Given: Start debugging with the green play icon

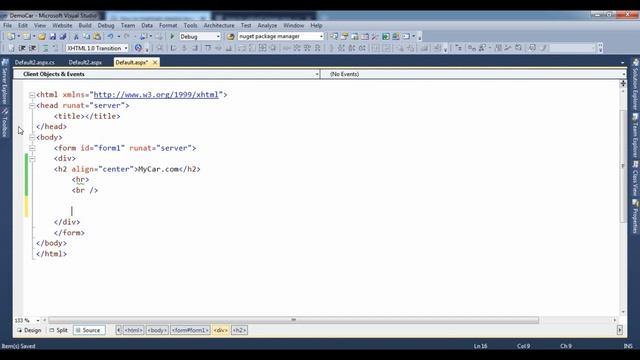Looking at the screenshot, I should click(x=172, y=36).
